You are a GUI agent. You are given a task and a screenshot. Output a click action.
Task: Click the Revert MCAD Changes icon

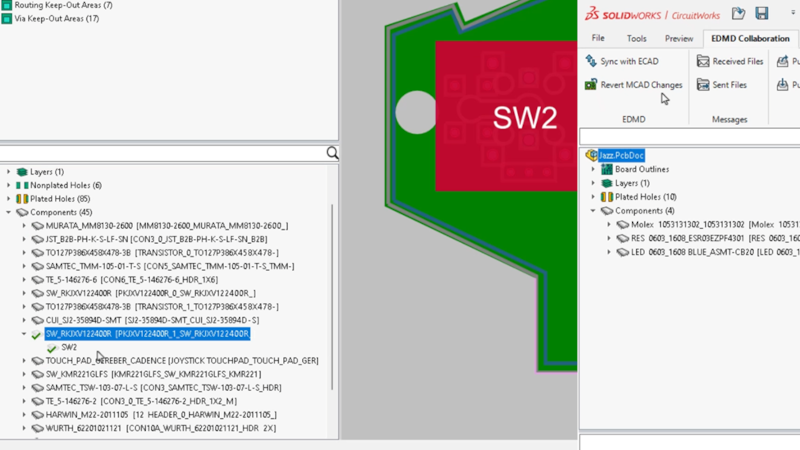591,85
